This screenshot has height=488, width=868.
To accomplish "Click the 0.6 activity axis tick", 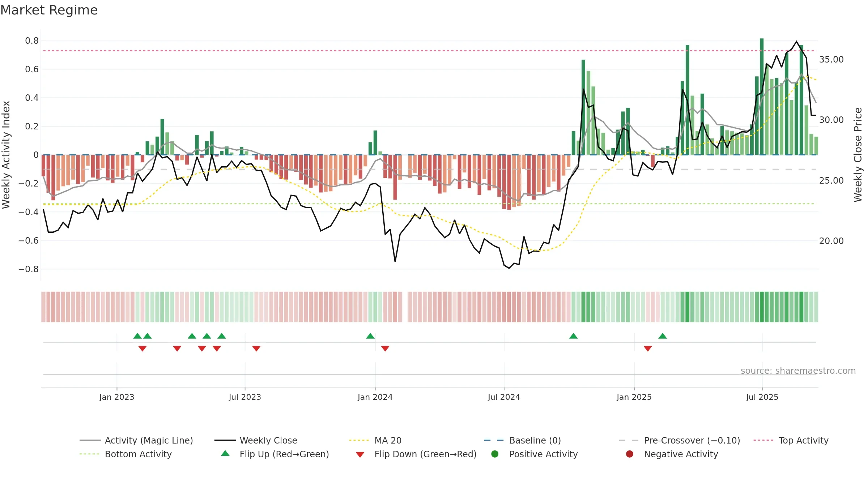I will 32,69.
